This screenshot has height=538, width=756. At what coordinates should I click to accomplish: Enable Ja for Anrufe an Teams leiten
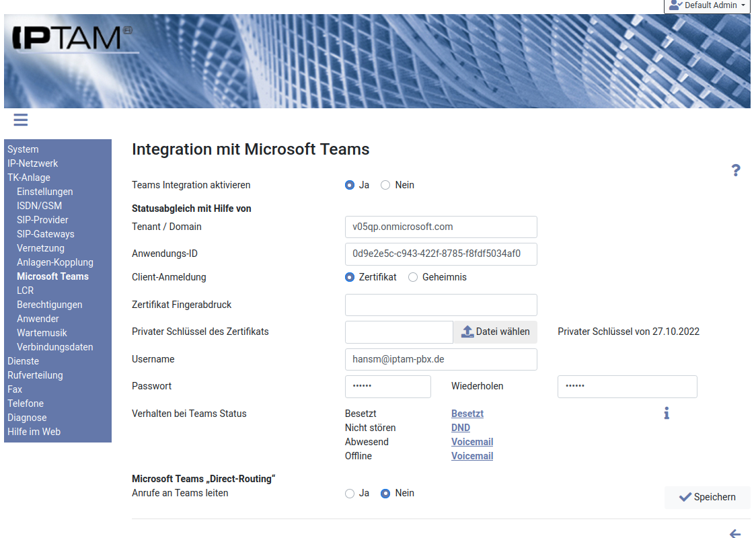[x=350, y=494]
